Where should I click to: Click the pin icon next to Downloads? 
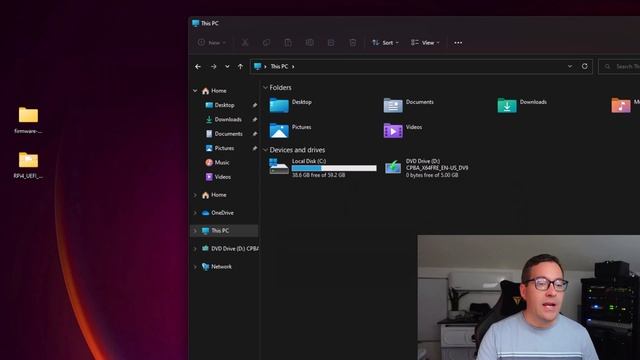tap(255, 119)
